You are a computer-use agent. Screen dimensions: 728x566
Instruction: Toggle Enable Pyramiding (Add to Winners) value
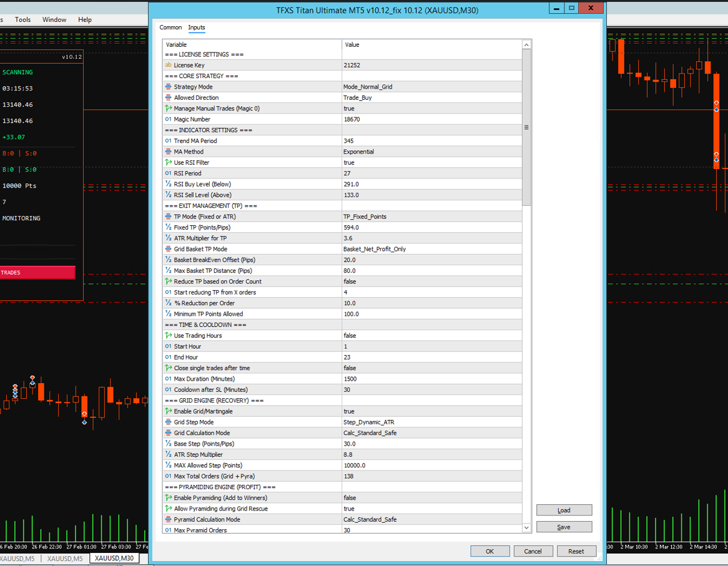pyautogui.click(x=432, y=498)
